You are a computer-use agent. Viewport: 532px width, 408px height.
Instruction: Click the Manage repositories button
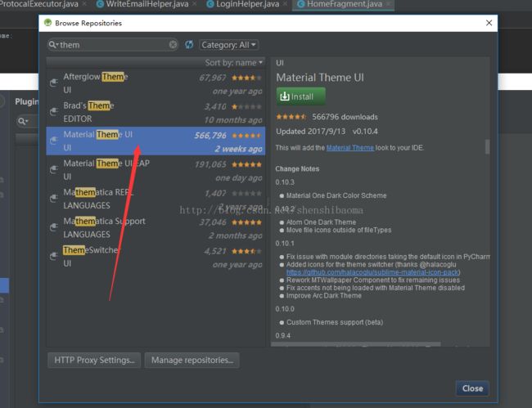(x=192, y=360)
